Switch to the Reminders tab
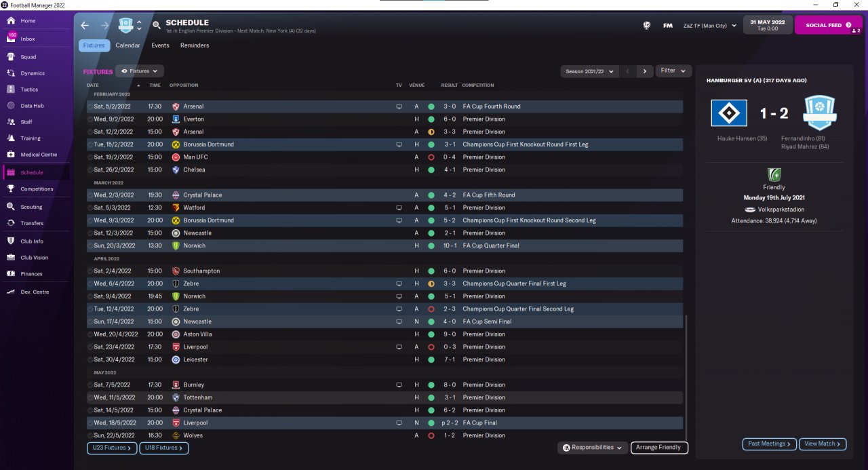Viewport: 868px width, 470px height. click(195, 45)
